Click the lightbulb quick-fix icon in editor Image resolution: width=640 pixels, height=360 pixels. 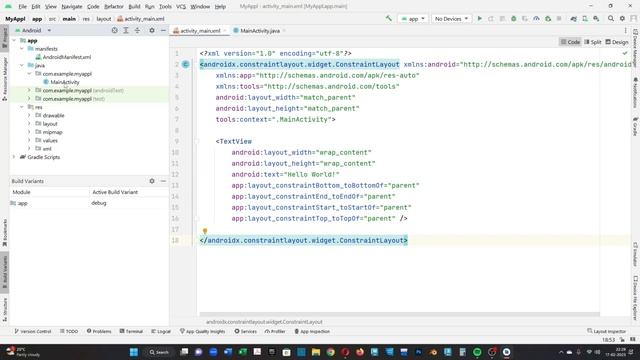(205, 231)
